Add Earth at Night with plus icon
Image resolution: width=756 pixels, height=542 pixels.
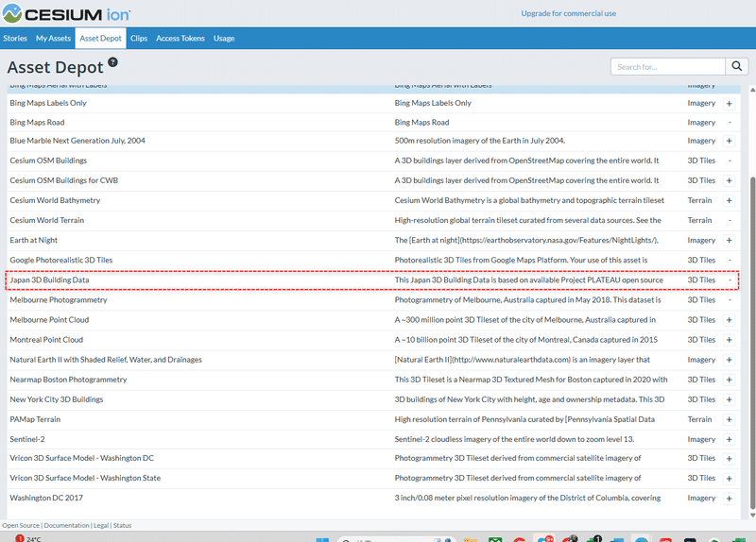(x=729, y=241)
